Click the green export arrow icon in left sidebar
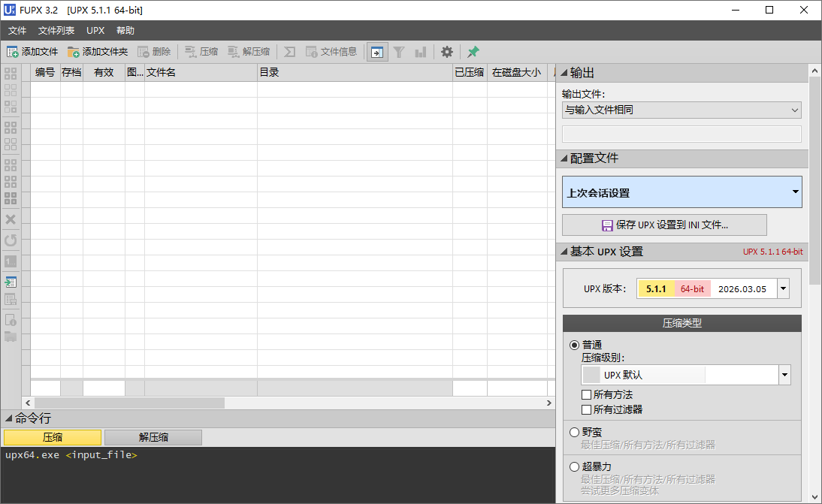 [x=11, y=282]
